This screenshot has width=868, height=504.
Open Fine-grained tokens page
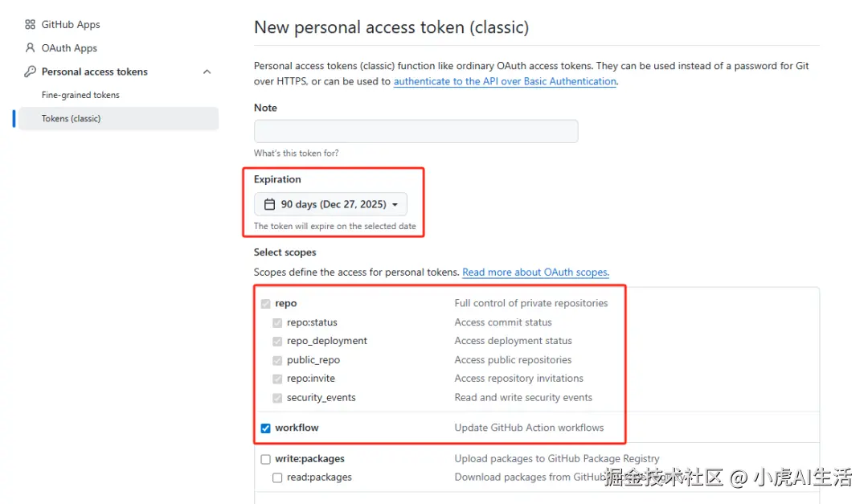[x=80, y=95]
